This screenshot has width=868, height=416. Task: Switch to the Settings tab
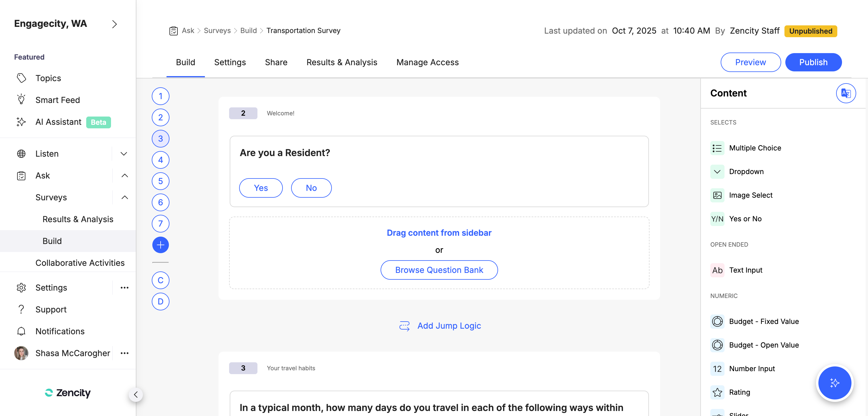coord(230,62)
